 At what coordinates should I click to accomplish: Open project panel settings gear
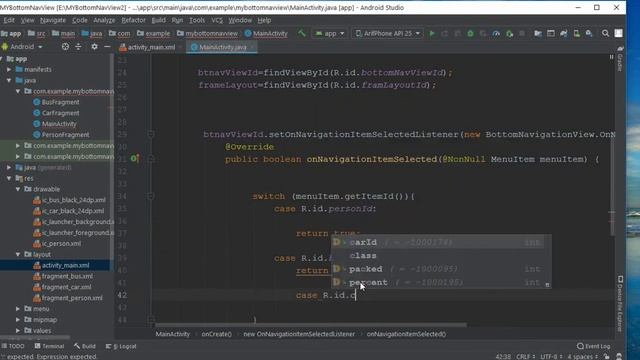[94, 47]
